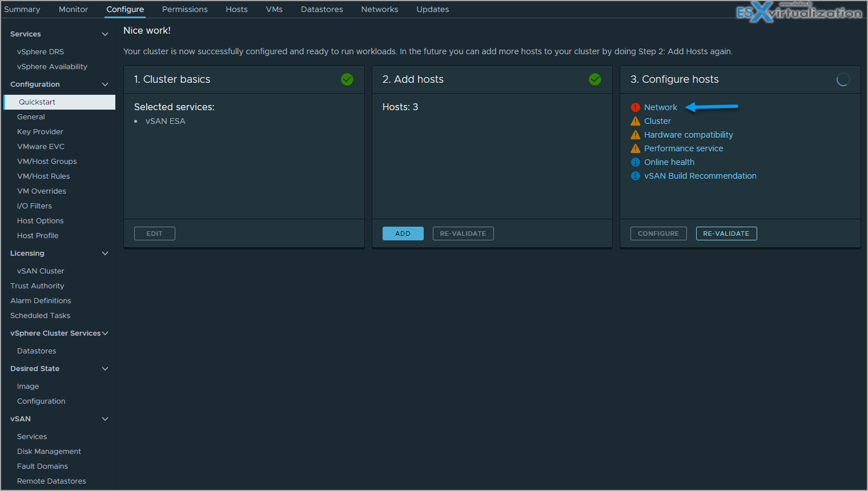
Task: Click the warning triangle next to Cluster
Action: click(635, 121)
